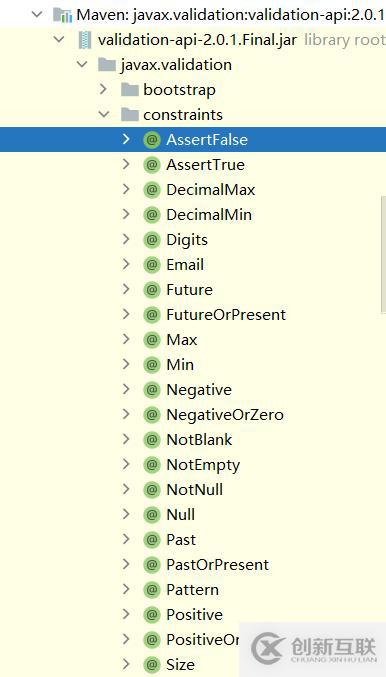Viewport: 386px width, 677px height.
Task: Expand the bootstrap package node
Action: [103, 89]
